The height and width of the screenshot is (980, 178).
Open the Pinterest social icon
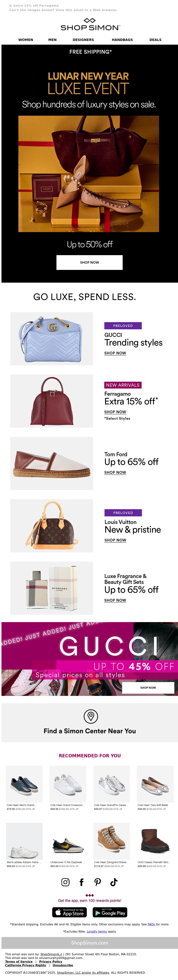98,882
